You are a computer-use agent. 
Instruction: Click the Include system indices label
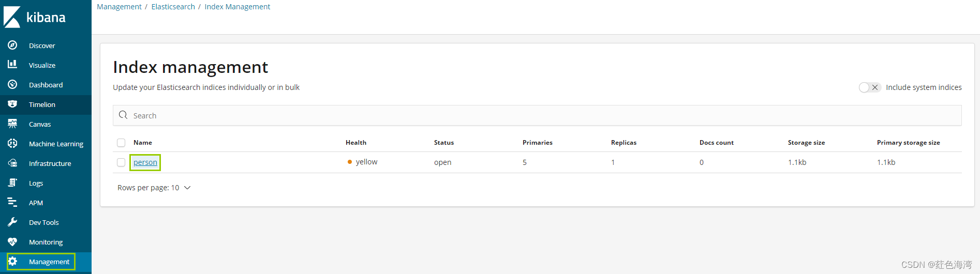tap(924, 87)
